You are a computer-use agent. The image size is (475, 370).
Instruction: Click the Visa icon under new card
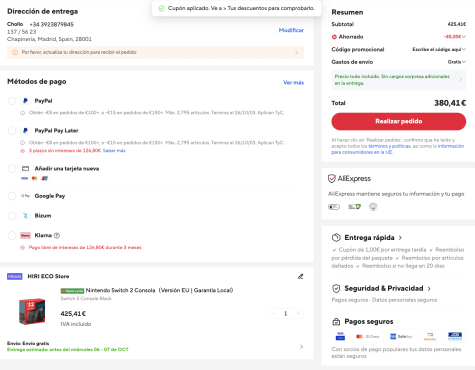24,178
